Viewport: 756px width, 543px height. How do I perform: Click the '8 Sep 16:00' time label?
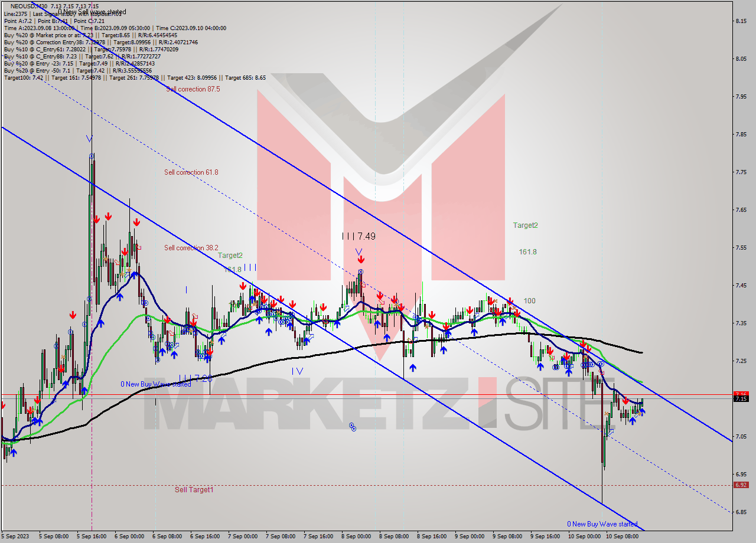pos(431,537)
